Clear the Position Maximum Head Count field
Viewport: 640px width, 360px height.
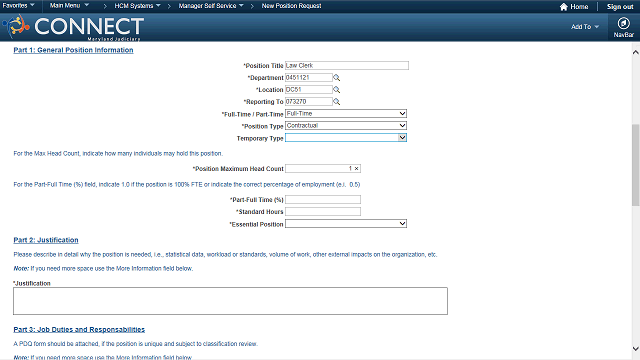[x=356, y=169]
